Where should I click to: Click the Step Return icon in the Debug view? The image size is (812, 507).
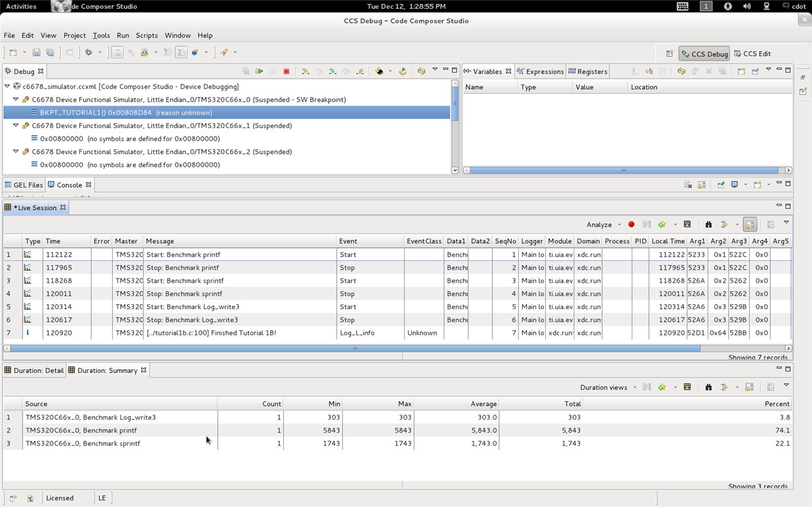click(x=360, y=71)
